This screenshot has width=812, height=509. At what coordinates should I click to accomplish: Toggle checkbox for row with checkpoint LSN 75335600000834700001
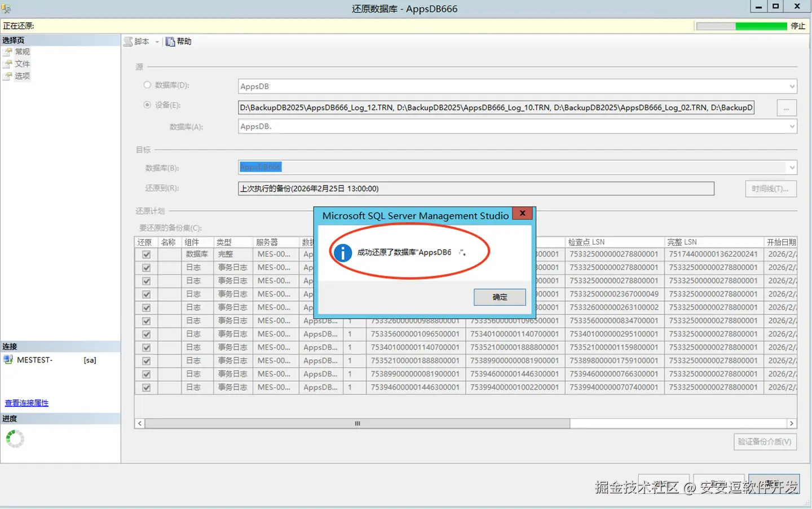[147, 321]
